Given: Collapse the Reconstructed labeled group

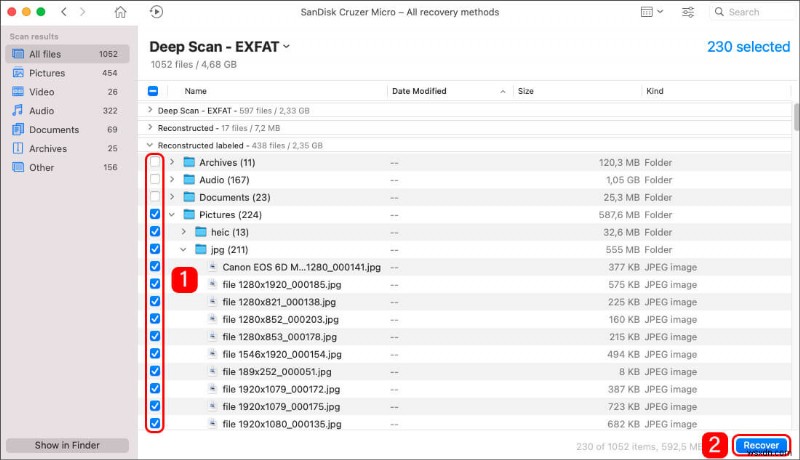Looking at the screenshot, I should pyautogui.click(x=150, y=145).
